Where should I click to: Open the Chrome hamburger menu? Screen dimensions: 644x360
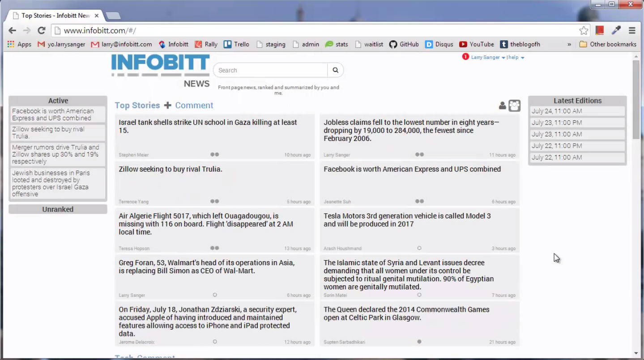point(632,30)
